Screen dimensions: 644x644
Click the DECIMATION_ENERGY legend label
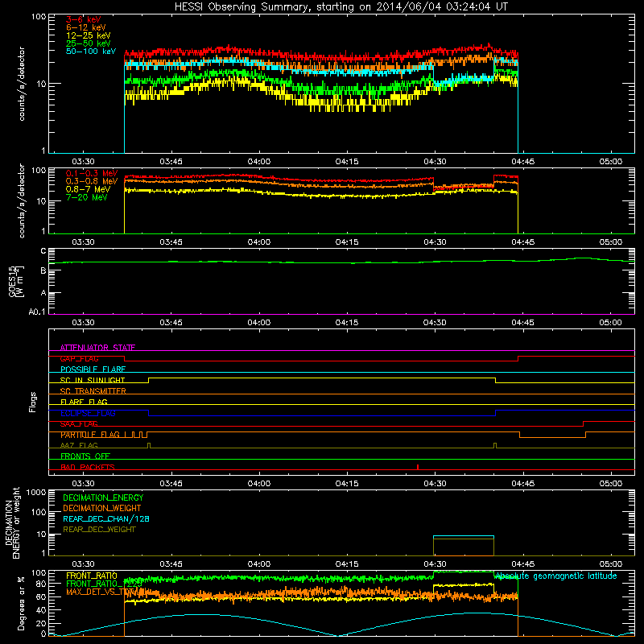[x=103, y=497]
